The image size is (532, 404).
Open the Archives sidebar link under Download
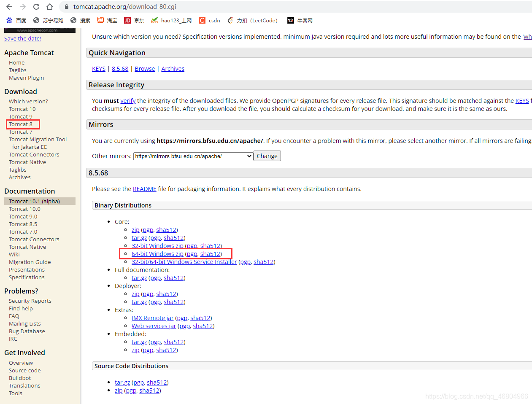pyautogui.click(x=19, y=177)
